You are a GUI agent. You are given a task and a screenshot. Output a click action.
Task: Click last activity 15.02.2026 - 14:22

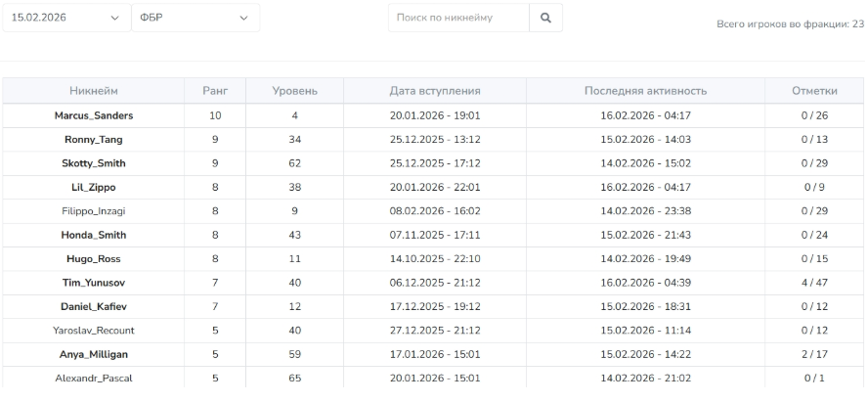tap(645, 354)
